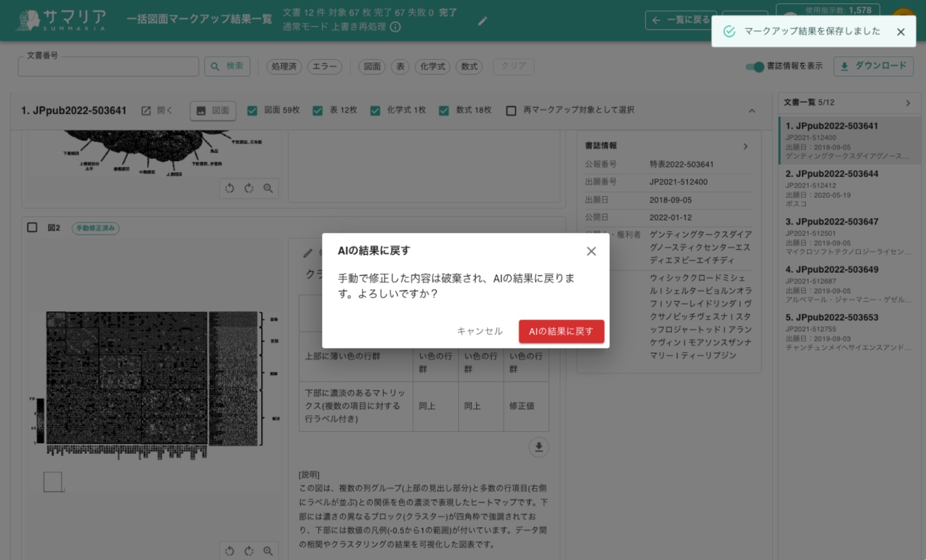Rotate figure 1 image clockwise
Screen dimensions: 926x560
tap(249, 188)
